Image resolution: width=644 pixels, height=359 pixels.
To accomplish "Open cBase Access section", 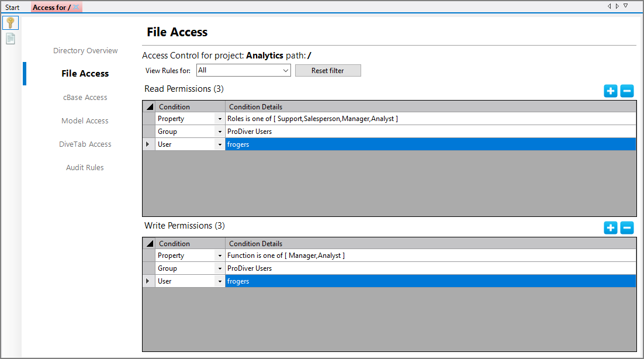I will click(x=85, y=98).
